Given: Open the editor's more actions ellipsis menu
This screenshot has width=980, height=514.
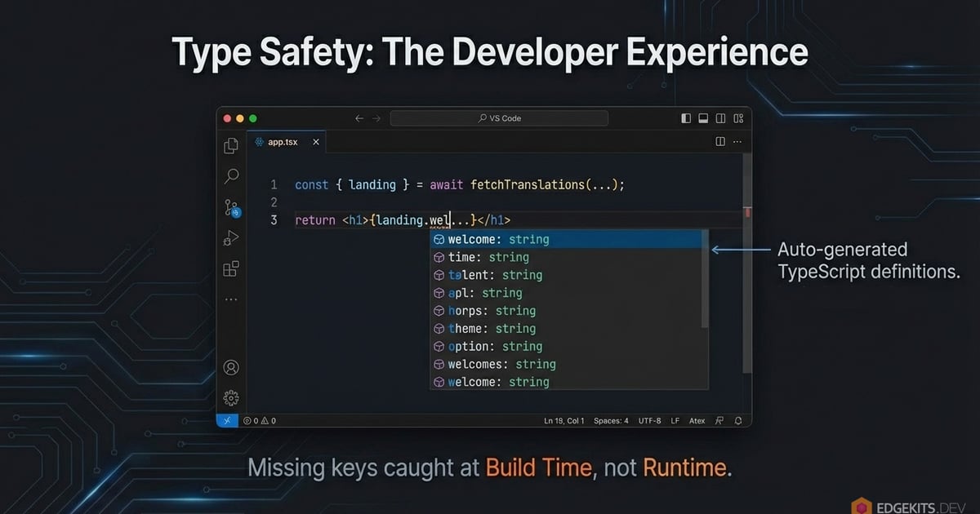Looking at the screenshot, I should [737, 141].
